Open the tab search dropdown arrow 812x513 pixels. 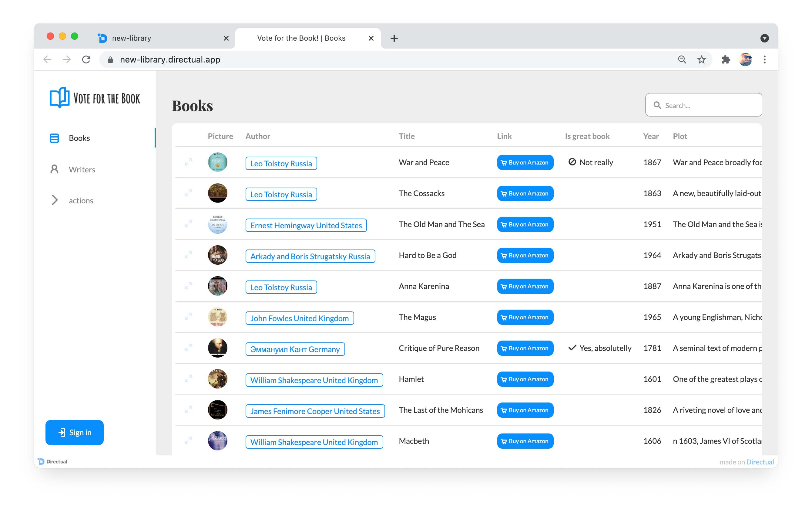tap(764, 38)
